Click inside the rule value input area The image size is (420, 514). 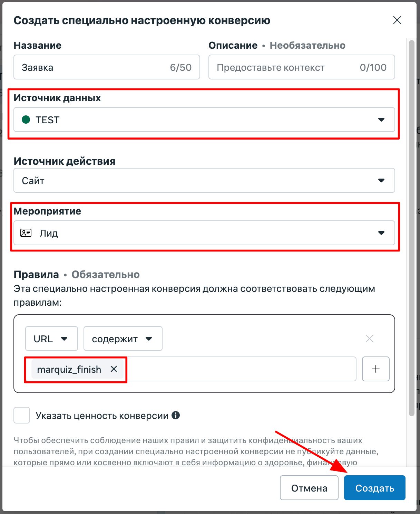[240, 369]
